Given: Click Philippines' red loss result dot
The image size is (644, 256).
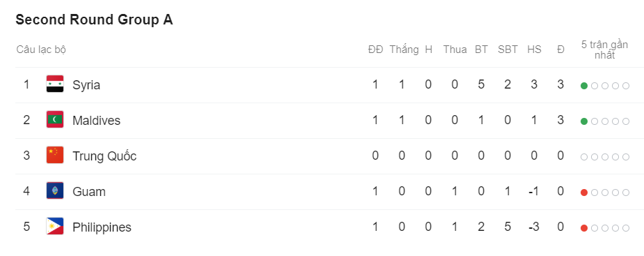Looking at the screenshot, I should [x=583, y=228].
